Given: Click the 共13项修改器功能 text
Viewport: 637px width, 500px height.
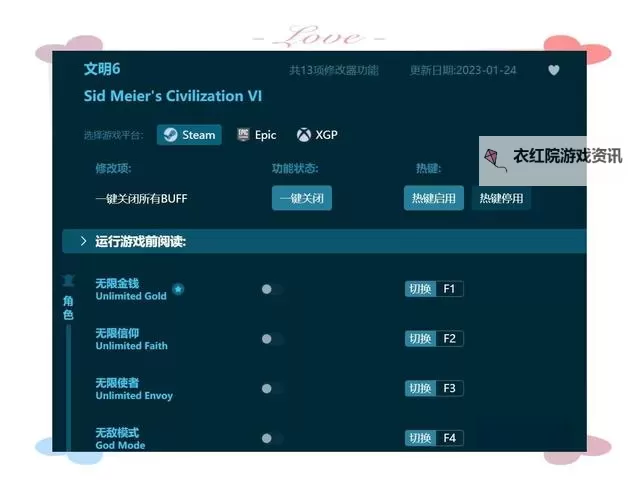Looking at the screenshot, I should click(x=334, y=71).
